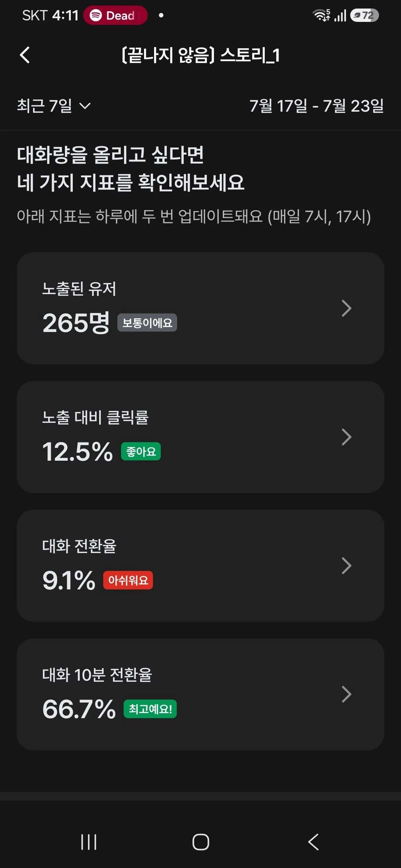401x868 pixels.
Task: Open Android recent apps button
Action: (x=89, y=842)
